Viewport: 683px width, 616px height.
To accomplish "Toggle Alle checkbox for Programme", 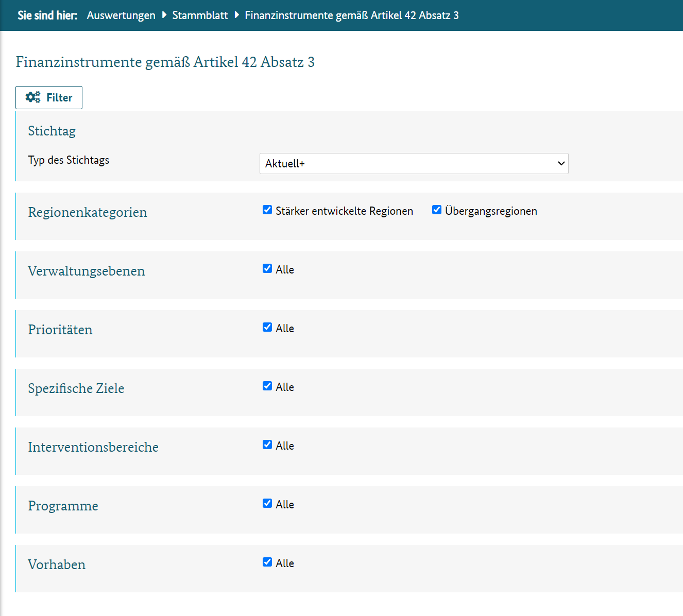I will tap(267, 503).
